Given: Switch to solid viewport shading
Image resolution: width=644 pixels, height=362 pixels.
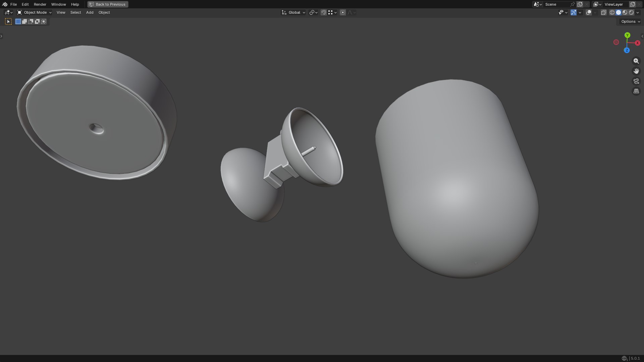Looking at the screenshot, I should [619, 12].
